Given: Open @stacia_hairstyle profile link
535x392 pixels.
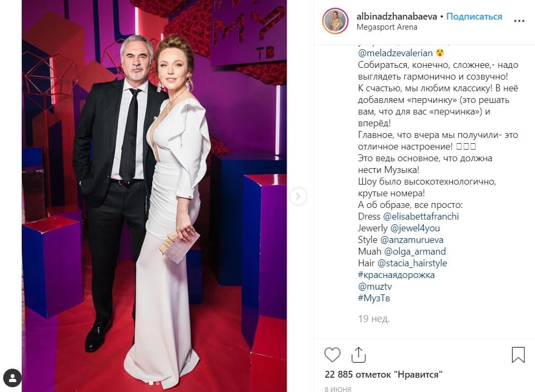Looking at the screenshot, I should coord(412,263).
